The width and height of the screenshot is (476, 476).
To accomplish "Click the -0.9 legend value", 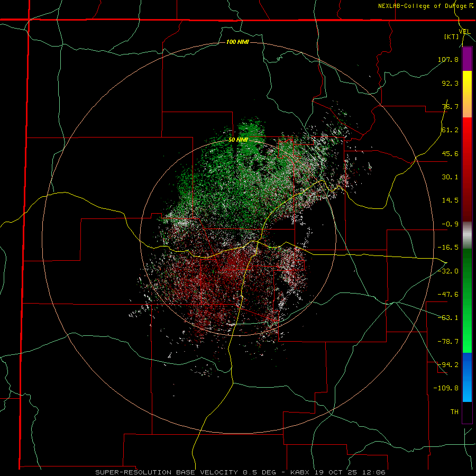I will (x=450, y=224).
